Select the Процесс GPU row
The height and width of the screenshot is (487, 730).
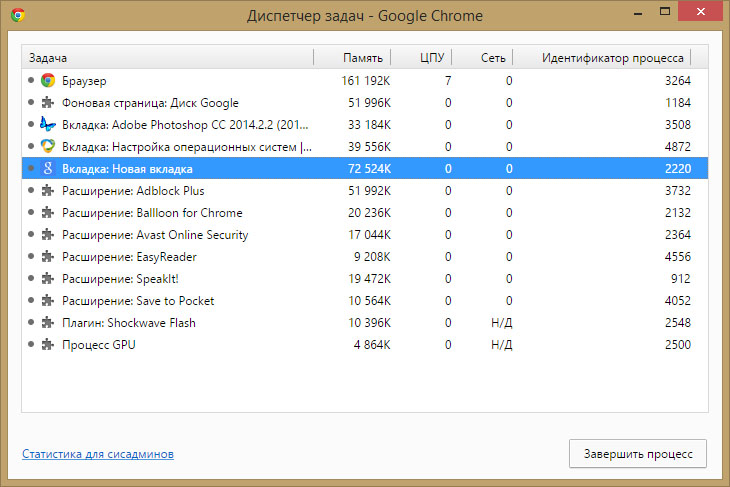click(x=365, y=345)
